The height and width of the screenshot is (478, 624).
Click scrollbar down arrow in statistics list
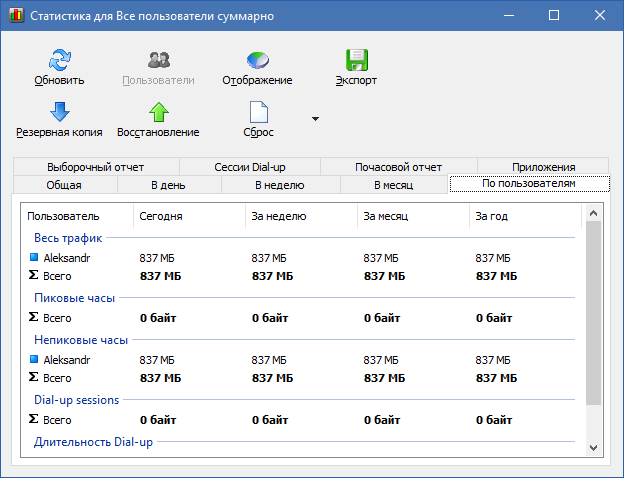(x=593, y=448)
